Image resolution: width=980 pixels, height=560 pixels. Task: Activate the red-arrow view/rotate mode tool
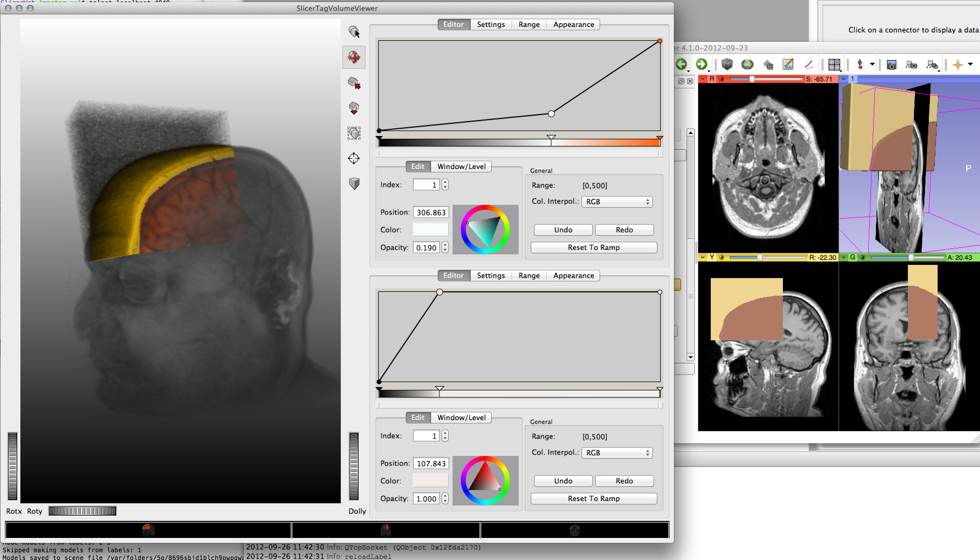(x=354, y=57)
